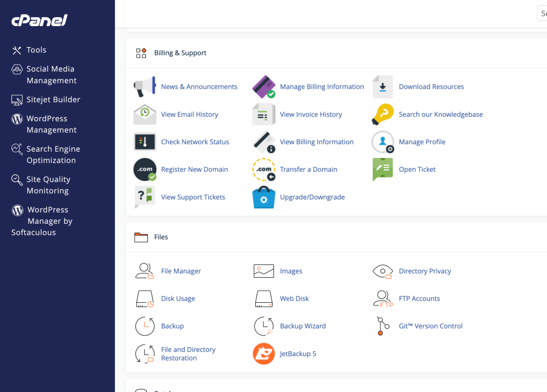
Task: Open WordPress Manager by Softaculous
Action: click(x=42, y=221)
